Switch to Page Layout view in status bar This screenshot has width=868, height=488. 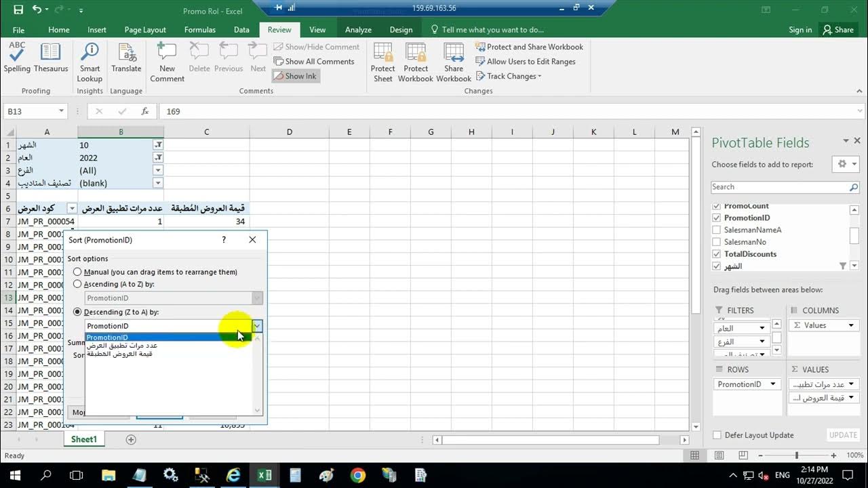[719, 455]
